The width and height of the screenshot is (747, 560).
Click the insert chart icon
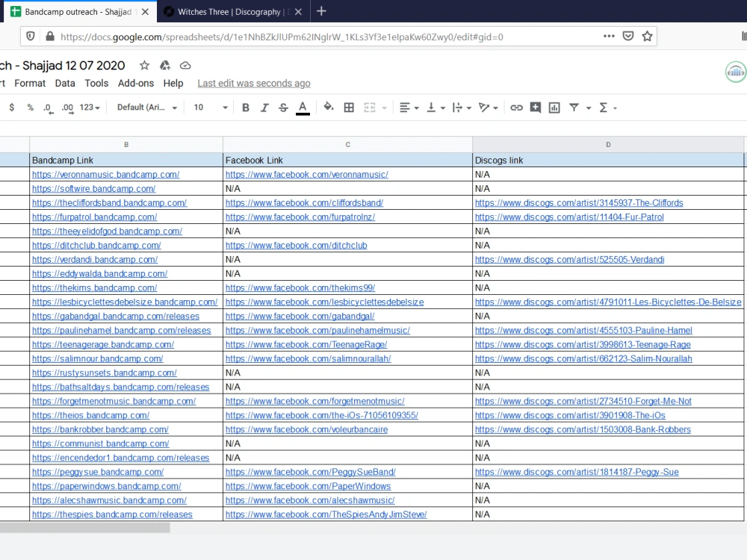pos(554,108)
